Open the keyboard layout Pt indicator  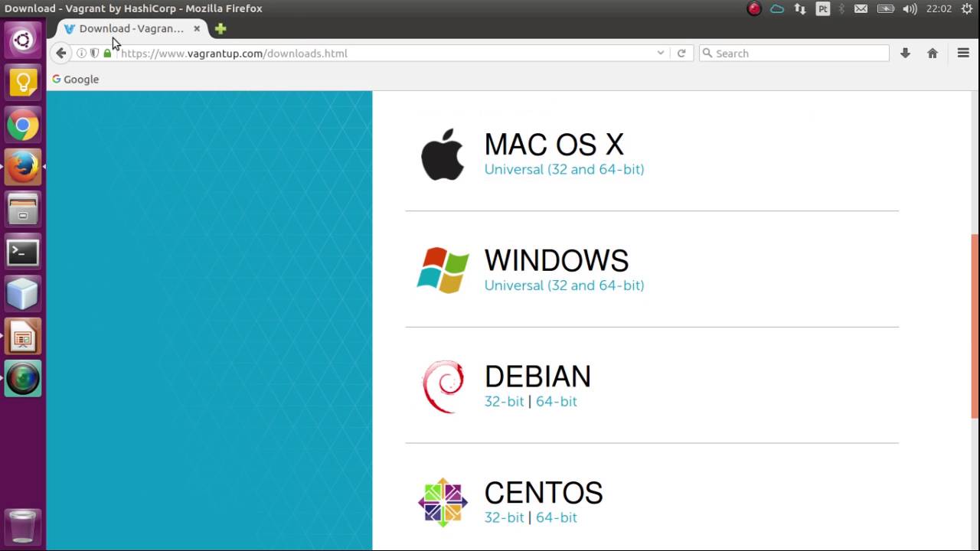pyautogui.click(x=823, y=9)
